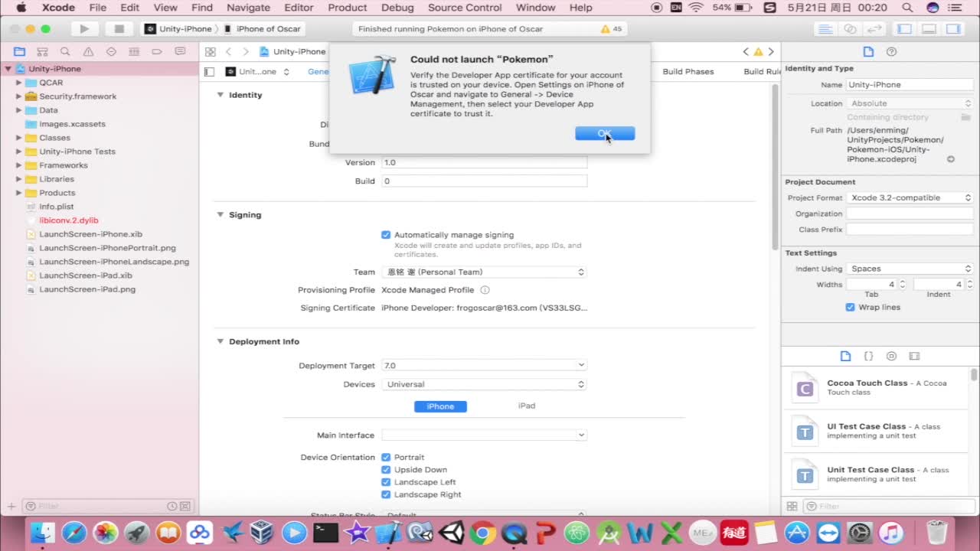This screenshot has height=551, width=980.
Task: Go back with the jump bar left arrow
Action: [228, 52]
